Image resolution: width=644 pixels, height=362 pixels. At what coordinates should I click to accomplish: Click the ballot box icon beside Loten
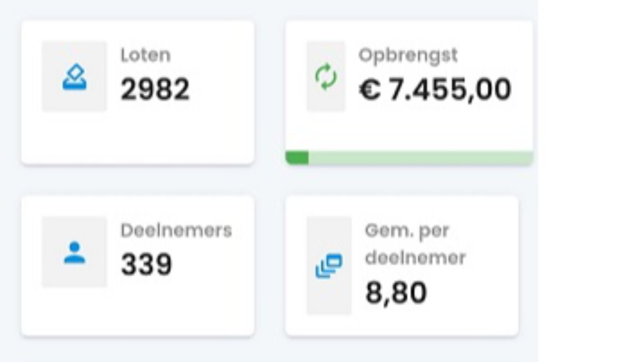74,77
